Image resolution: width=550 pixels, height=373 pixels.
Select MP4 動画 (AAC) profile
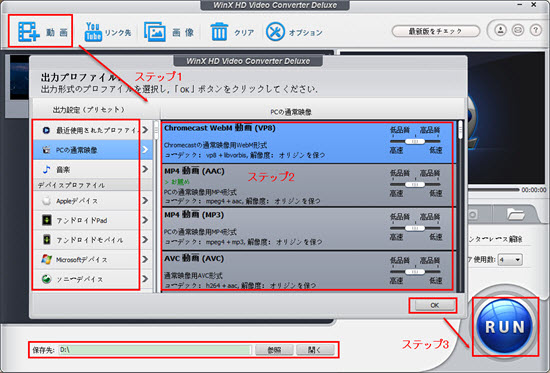coord(308,185)
